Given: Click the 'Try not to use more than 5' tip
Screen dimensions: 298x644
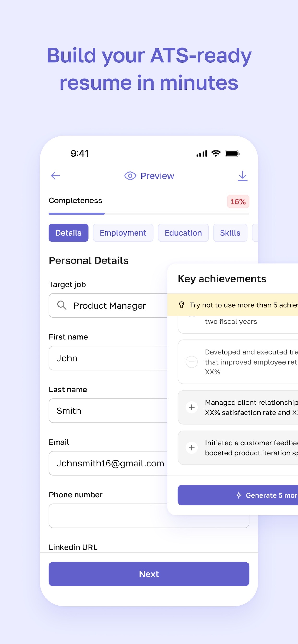Looking at the screenshot, I should (x=233, y=305).
